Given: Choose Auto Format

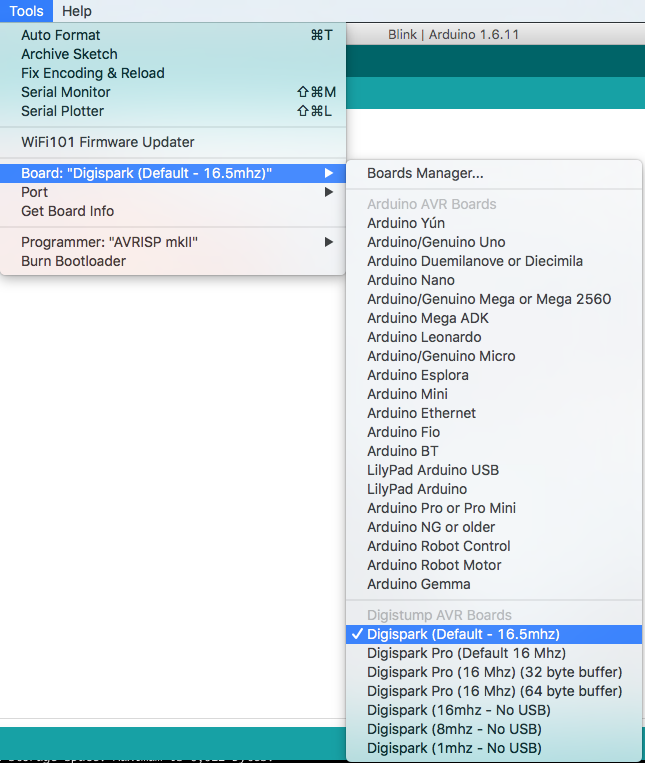Looking at the screenshot, I should tap(173, 35).
